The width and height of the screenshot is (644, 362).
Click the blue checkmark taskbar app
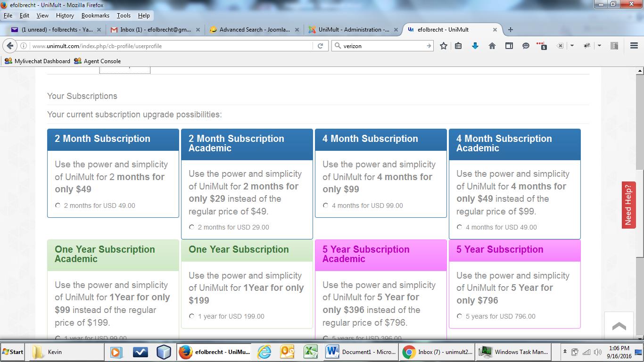point(140,352)
